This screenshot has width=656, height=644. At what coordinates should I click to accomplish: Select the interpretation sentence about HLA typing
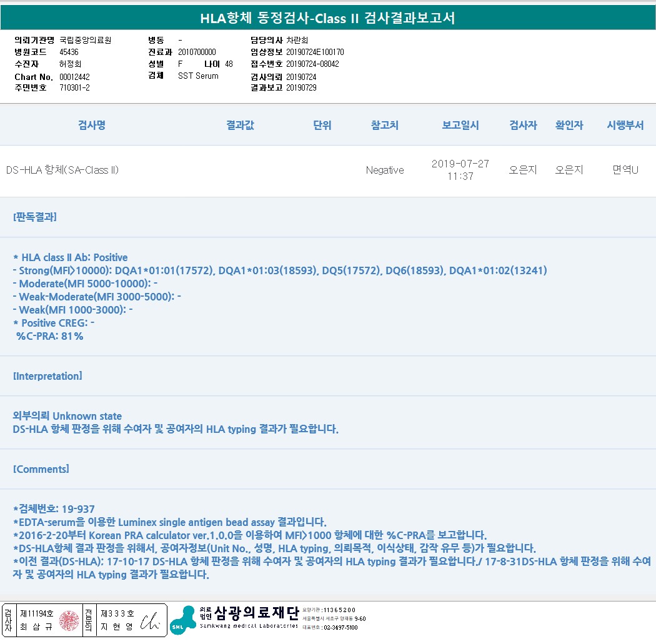click(176, 429)
